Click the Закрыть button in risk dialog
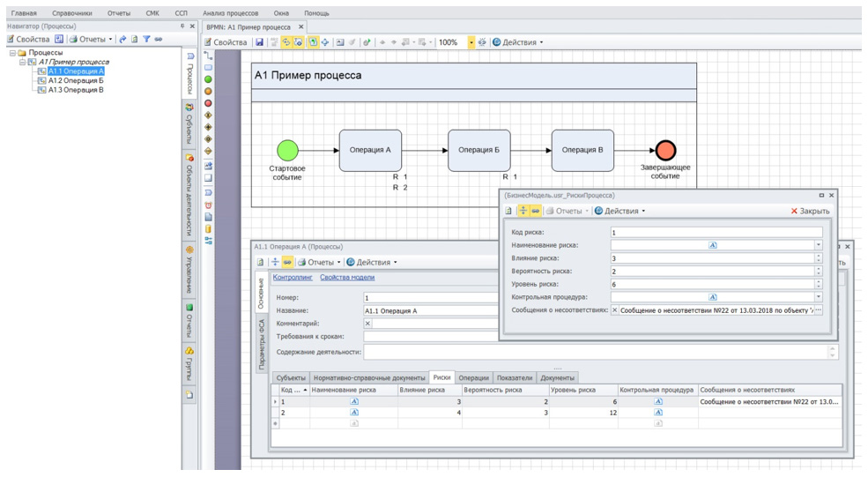Image resolution: width=868 pixels, height=477 pixels. point(810,212)
